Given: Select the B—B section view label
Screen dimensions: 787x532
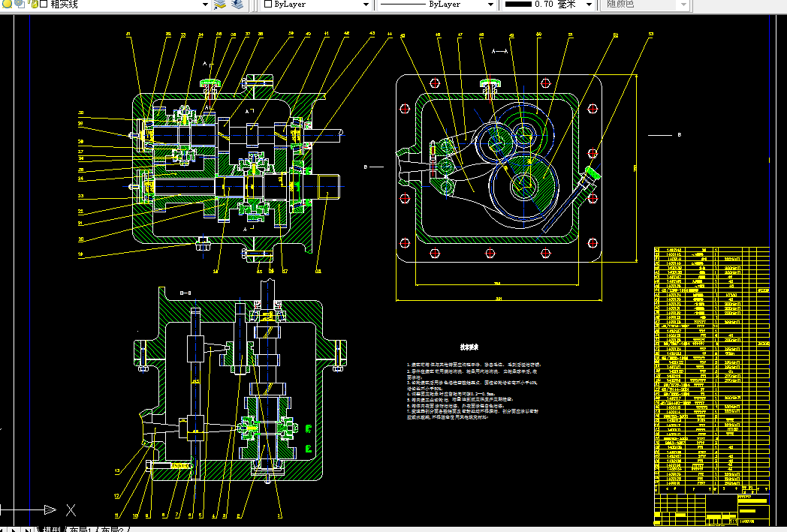Looking at the screenshot, I should pos(185,293).
